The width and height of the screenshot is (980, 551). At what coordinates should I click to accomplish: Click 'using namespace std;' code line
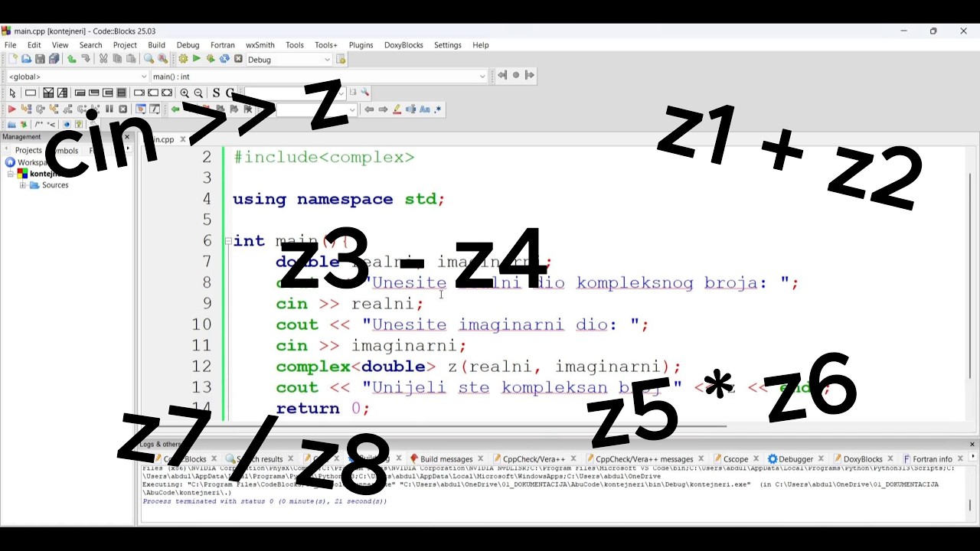(x=338, y=199)
